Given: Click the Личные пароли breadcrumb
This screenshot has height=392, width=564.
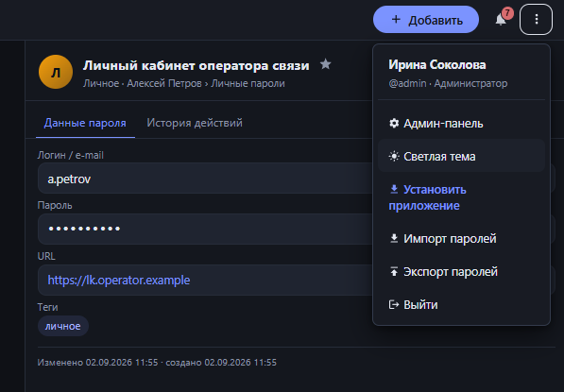Looking at the screenshot, I should (x=248, y=83).
